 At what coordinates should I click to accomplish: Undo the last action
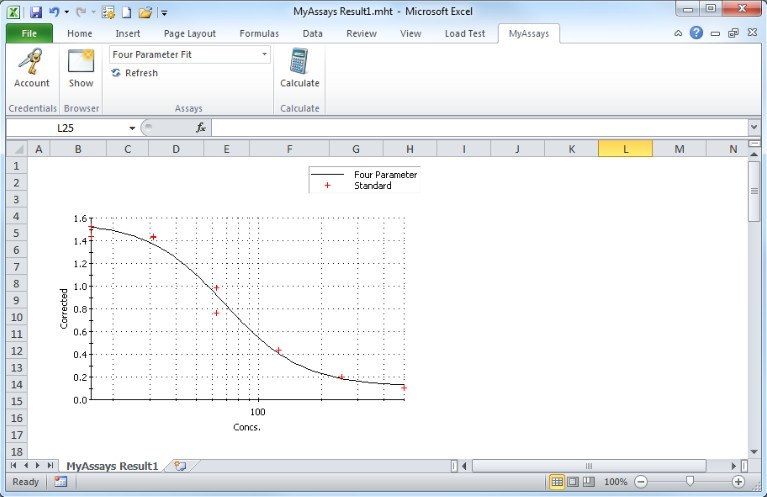click(54, 12)
